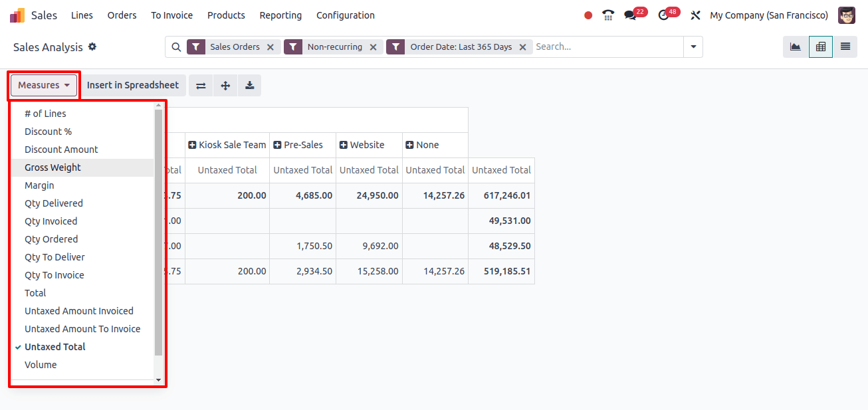The image size is (868, 410).
Task: Switch to the pivot view
Action: pos(821,47)
